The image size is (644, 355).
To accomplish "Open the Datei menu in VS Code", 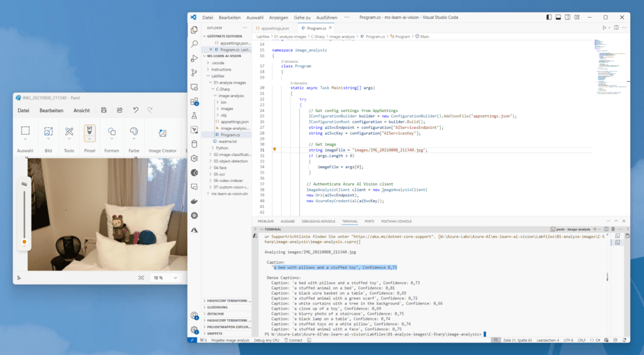I will (208, 17).
